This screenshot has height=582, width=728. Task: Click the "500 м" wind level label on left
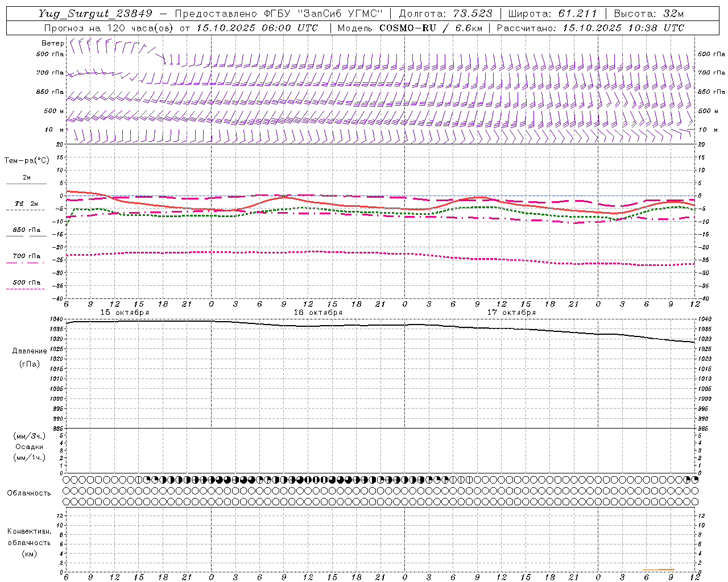click(x=55, y=111)
